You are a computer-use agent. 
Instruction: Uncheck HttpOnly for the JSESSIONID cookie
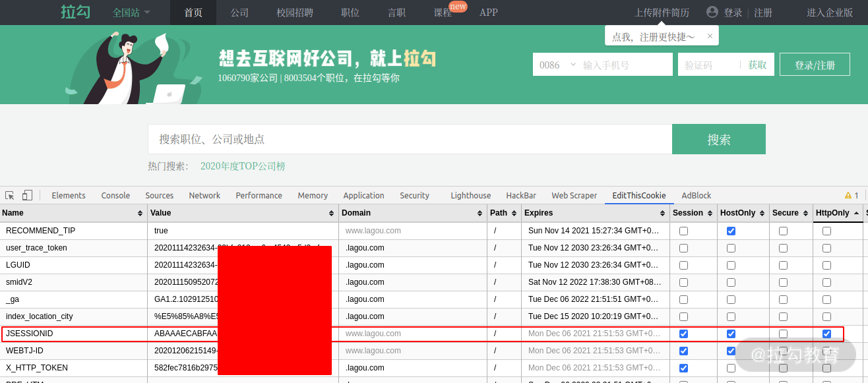[826, 334]
